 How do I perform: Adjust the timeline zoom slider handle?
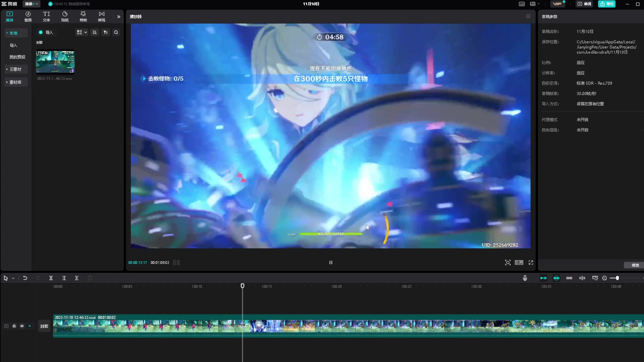click(617, 278)
